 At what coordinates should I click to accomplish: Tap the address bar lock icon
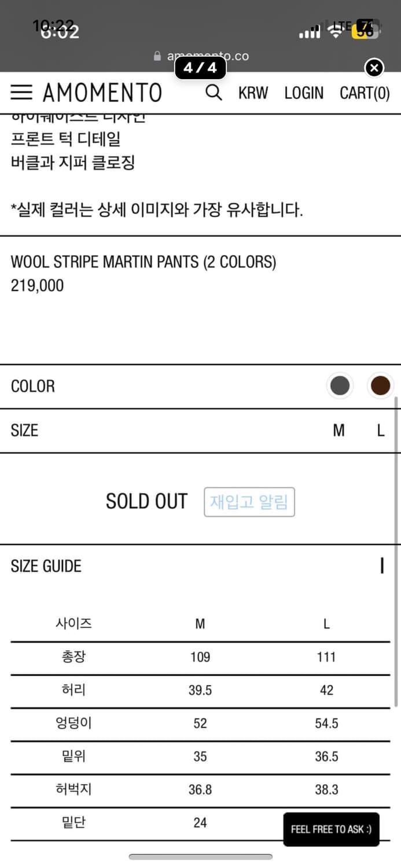pyautogui.click(x=157, y=56)
